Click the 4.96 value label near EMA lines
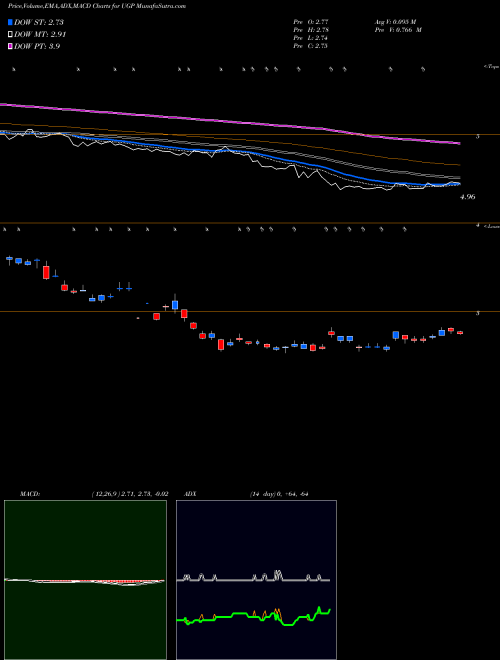 pos(468,197)
